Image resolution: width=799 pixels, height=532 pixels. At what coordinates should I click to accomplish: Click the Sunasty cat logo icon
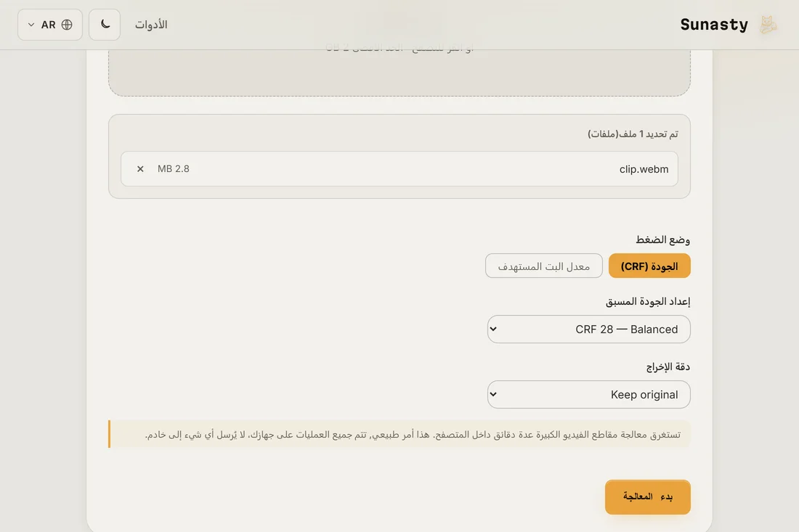[768, 25]
